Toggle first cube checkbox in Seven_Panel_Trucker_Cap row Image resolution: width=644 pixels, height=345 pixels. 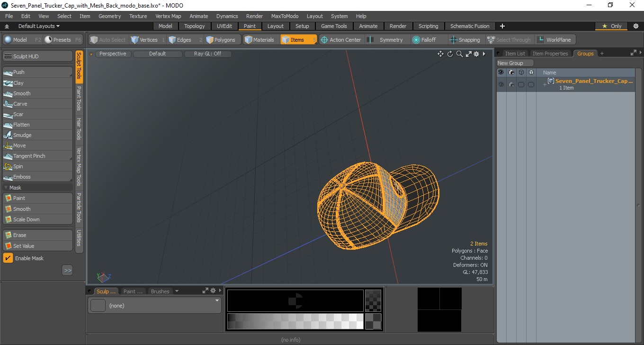pyautogui.click(x=521, y=84)
